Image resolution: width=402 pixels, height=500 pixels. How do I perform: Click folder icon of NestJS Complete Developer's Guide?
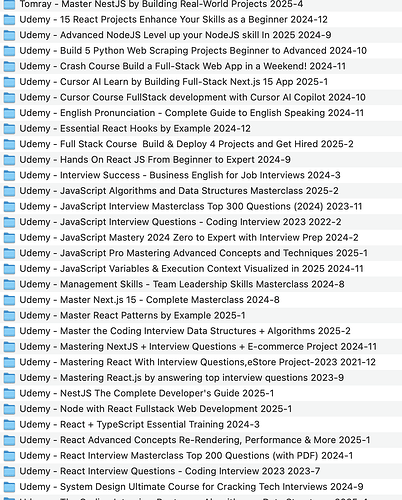(x=9, y=393)
